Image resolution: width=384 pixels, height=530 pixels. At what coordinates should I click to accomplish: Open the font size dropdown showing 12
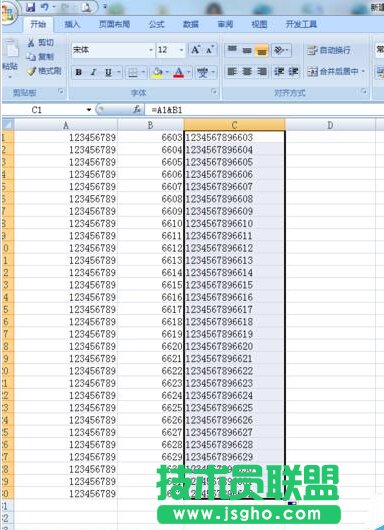(182, 50)
